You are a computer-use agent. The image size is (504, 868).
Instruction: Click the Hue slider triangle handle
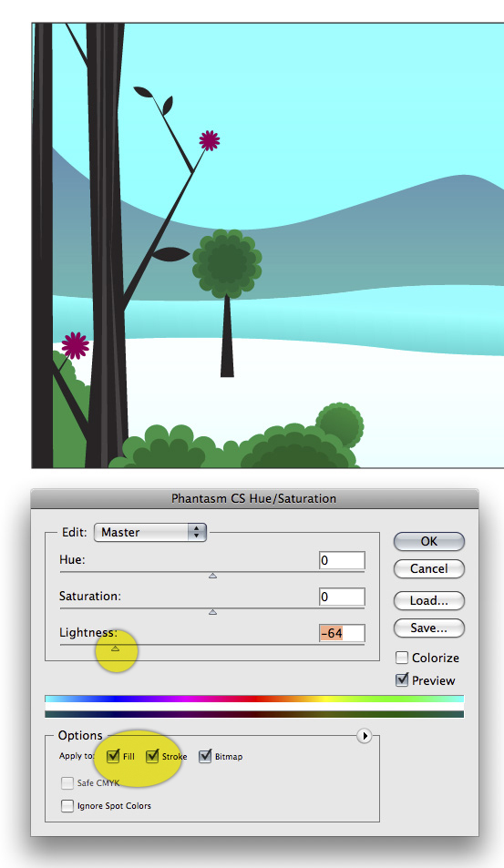(x=212, y=576)
